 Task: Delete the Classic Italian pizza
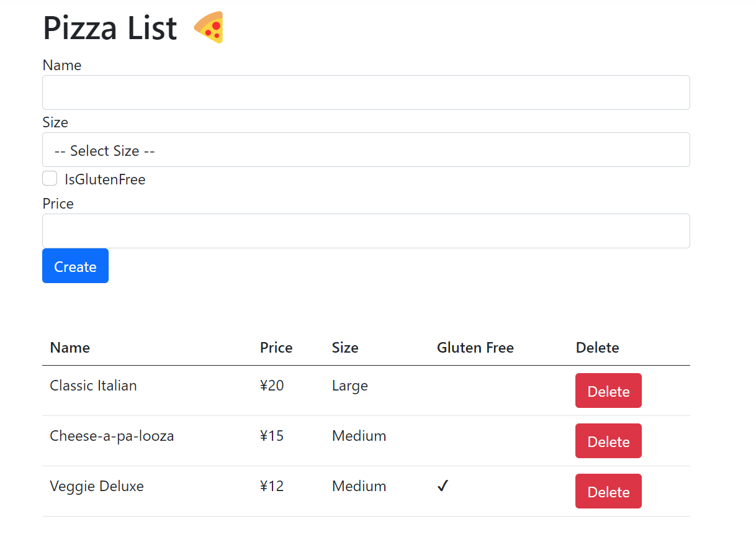point(608,391)
